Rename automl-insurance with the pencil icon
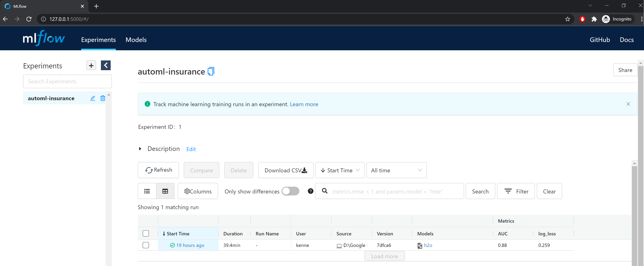The image size is (644, 266). coord(93,98)
